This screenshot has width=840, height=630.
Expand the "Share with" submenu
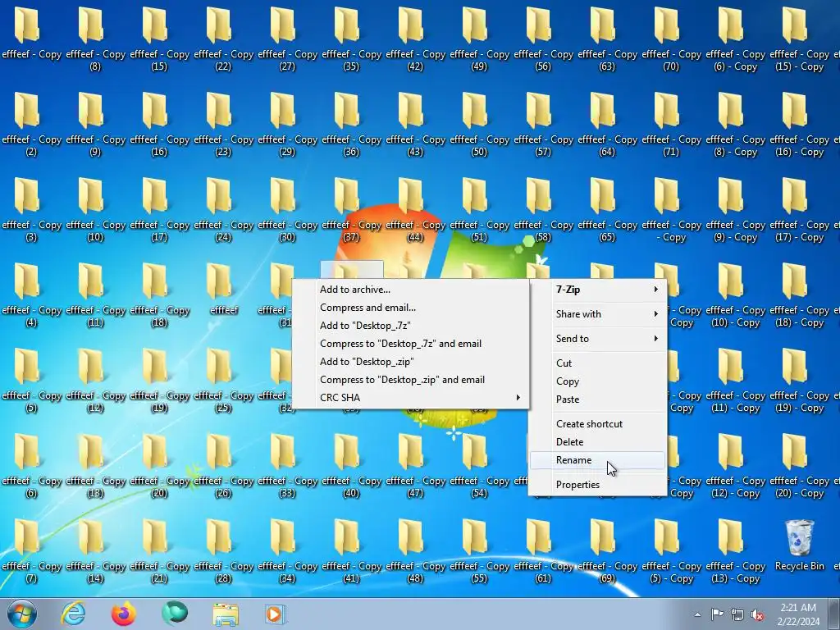pyautogui.click(x=598, y=314)
